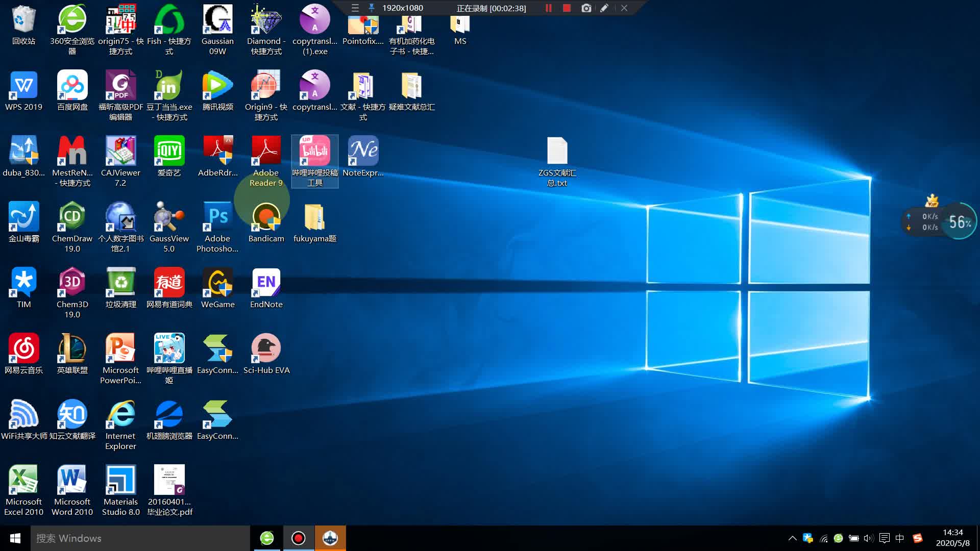The image size is (980, 551).
Task: Open 英雄联盟 desktop icon
Action: pos(72,348)
